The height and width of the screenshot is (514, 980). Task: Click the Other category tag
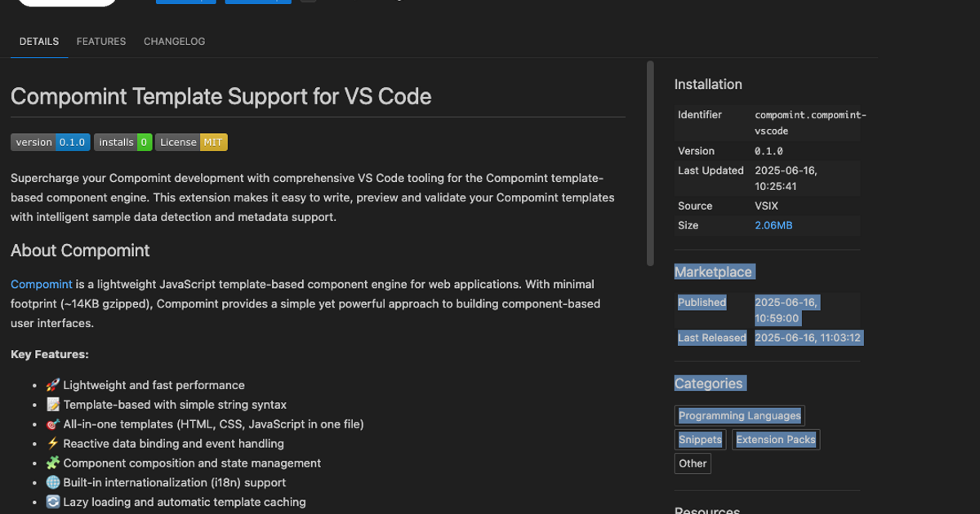coord(693,463)
